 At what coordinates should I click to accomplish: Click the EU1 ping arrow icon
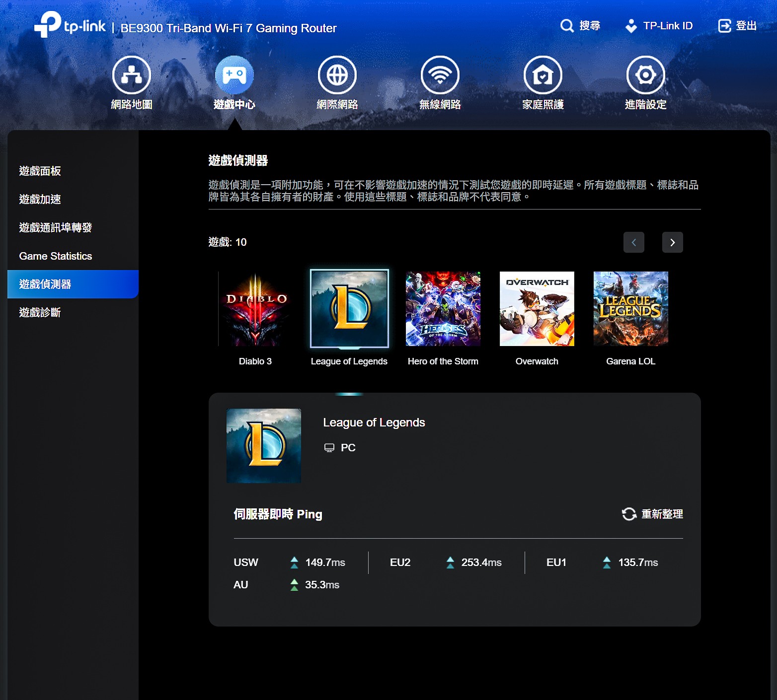(607, 562)
